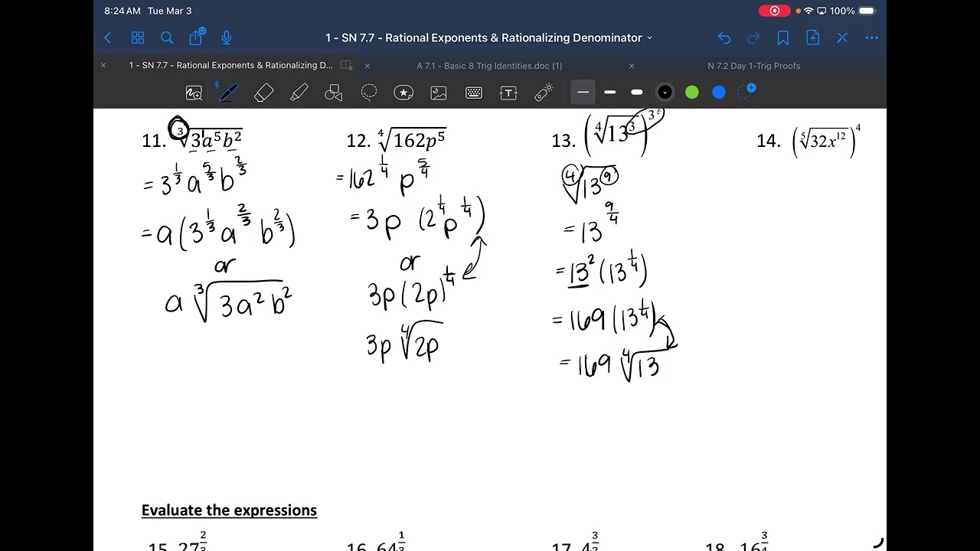Close the A 7.1 Trig Identities tab
This screenshot has width=980, height=551.
point(367,66)
